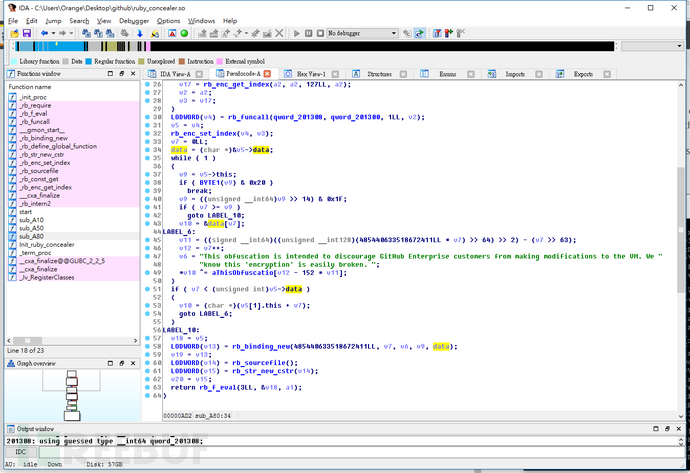Select sub_A80 in function list

(x=31, y=236)
